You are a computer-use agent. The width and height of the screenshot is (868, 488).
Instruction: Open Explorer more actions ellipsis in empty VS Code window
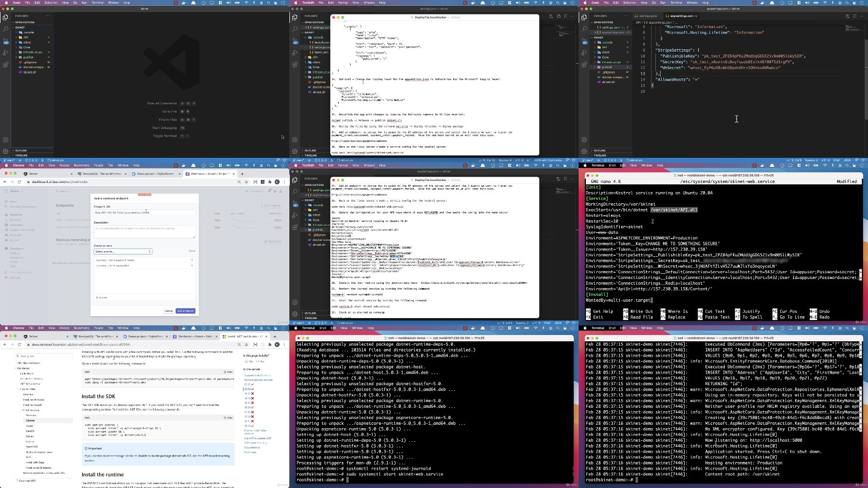[x=48, y=16]
